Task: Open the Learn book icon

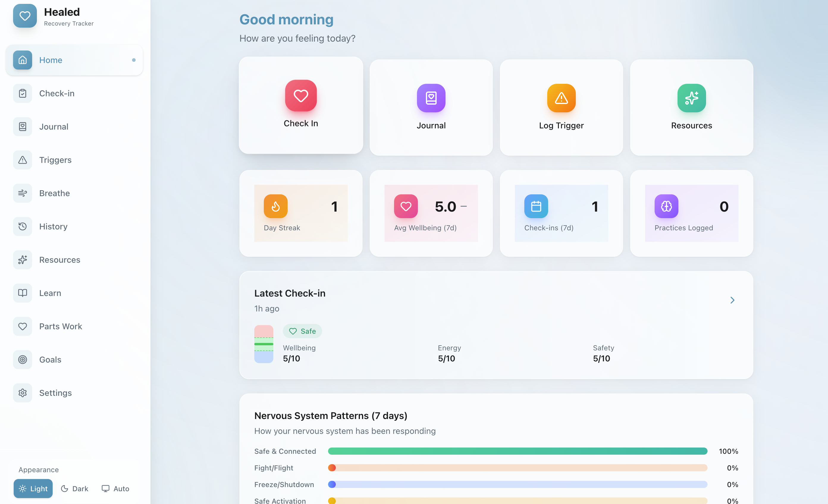Action: pyautogui.click(x=23, y=293)
